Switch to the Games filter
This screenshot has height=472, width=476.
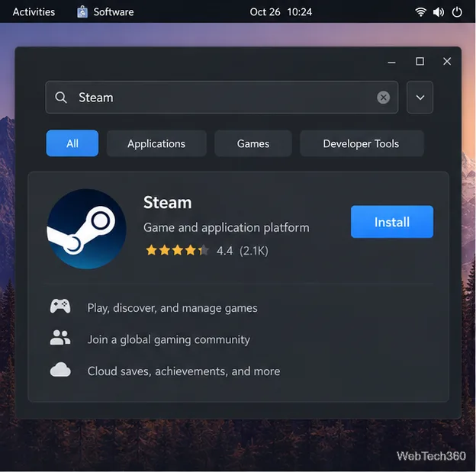253,143
